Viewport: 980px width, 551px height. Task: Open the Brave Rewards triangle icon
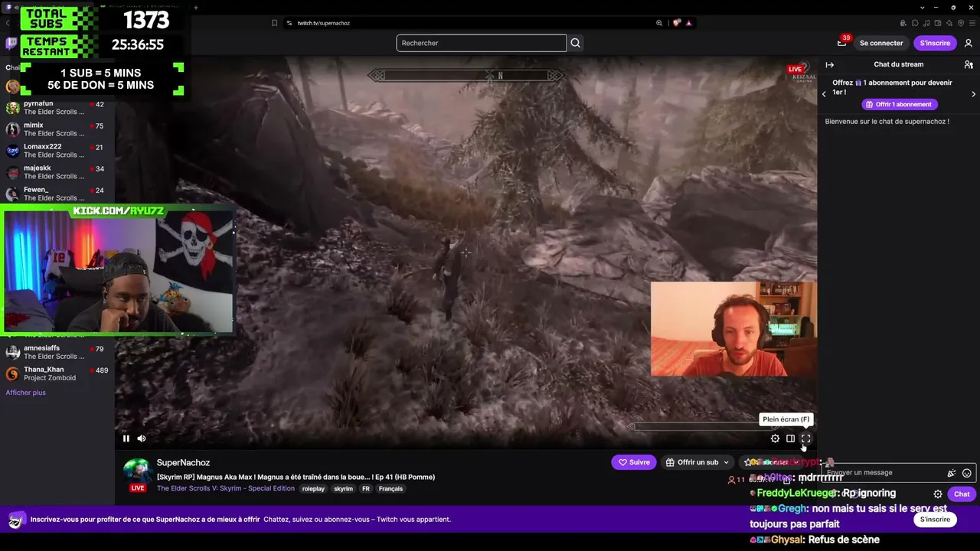689,23
